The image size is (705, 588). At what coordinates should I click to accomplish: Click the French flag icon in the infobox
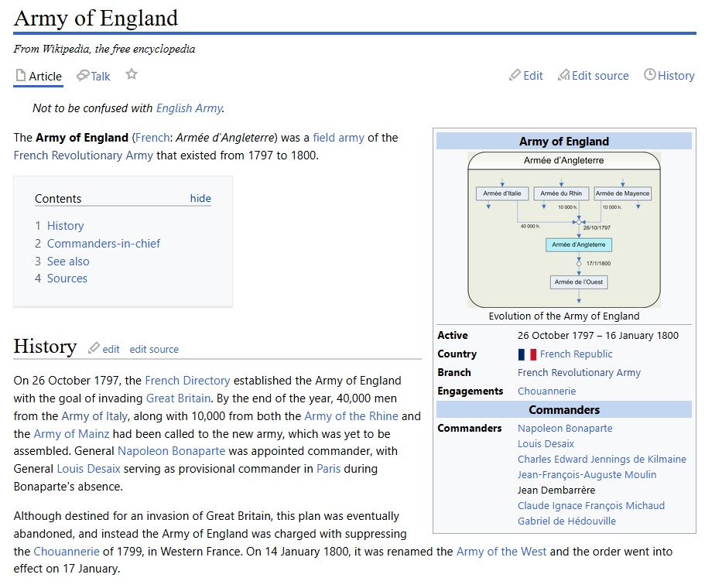pos(527,354)
